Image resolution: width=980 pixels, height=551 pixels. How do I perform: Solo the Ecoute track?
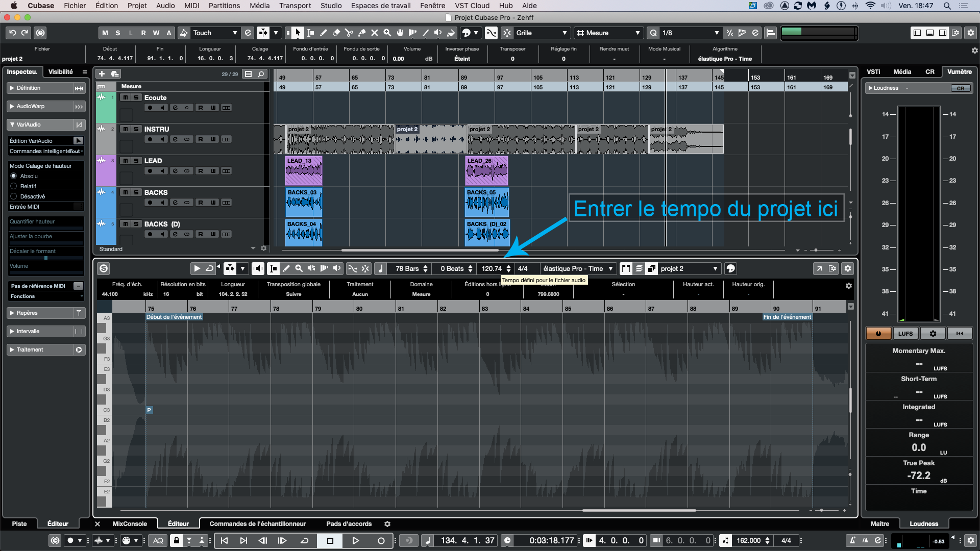[136, 97]
